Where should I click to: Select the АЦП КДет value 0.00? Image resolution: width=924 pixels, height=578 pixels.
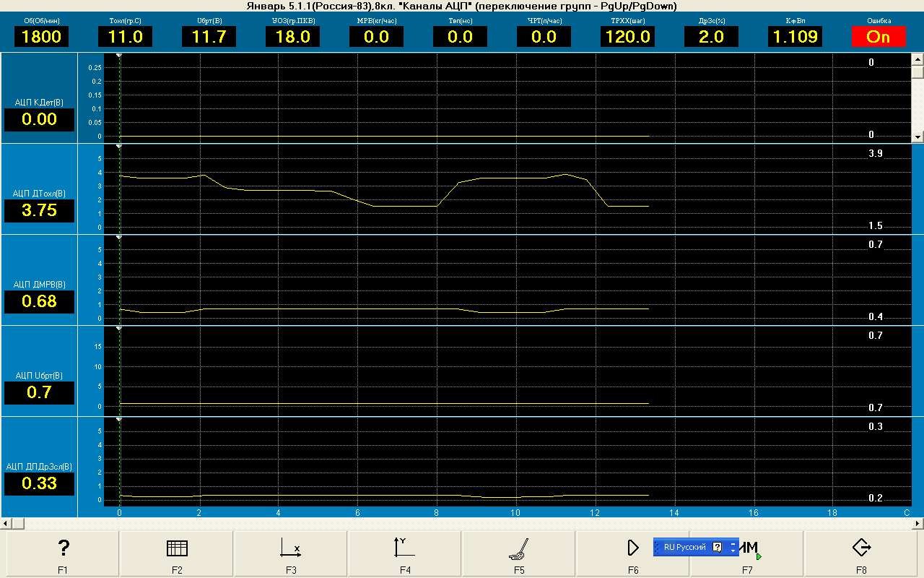(40, 120)
